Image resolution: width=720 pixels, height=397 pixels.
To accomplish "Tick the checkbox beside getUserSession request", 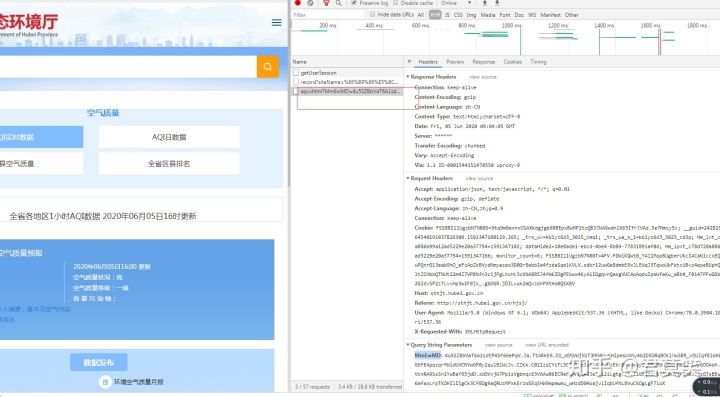I will (x=296, y=73).
